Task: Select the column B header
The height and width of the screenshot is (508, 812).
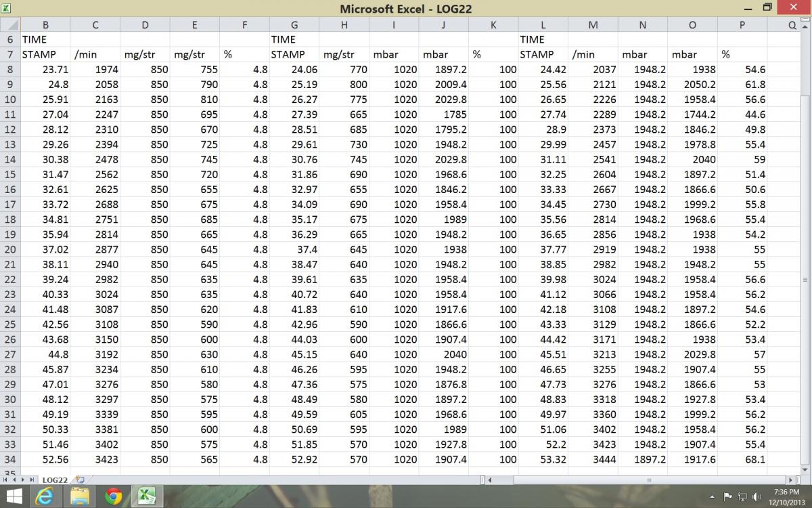Action: click(45, 25)
